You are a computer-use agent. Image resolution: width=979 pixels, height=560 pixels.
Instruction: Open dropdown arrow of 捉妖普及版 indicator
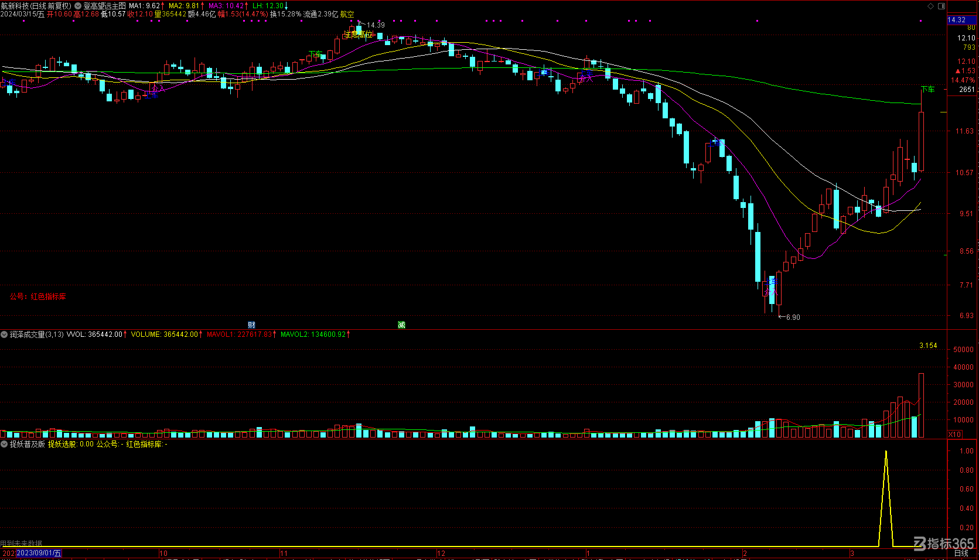pyautogui.click(x=4, y=444)
